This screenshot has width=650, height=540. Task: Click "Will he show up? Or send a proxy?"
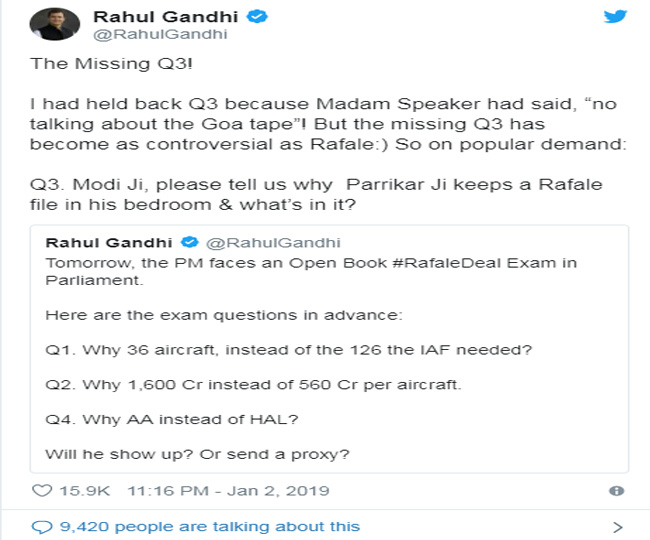(x=196, y=453)
